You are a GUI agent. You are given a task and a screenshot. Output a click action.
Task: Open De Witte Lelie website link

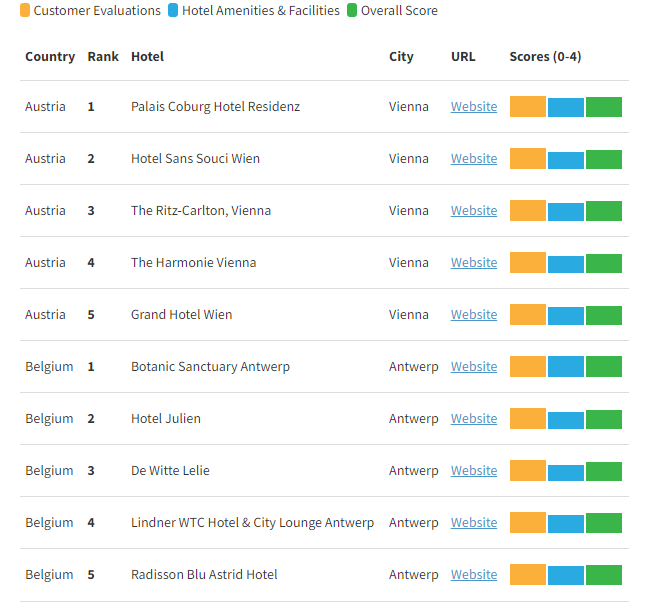(x=473, y=471)
